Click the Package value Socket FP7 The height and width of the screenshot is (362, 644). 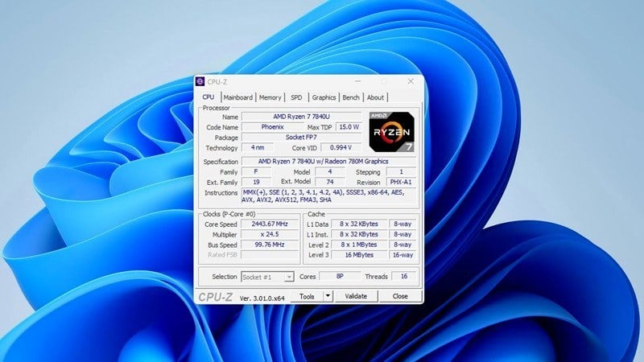[301, 138]
